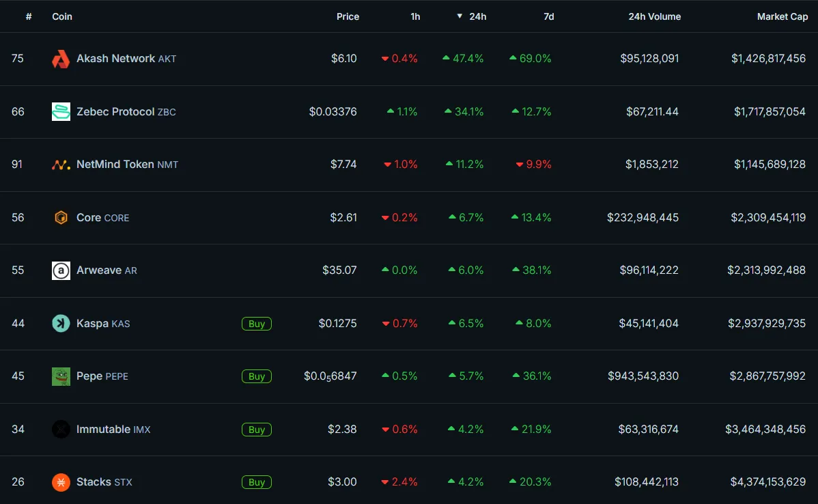Sort table by rank # column header
The image size is (818, 504).
29,16
